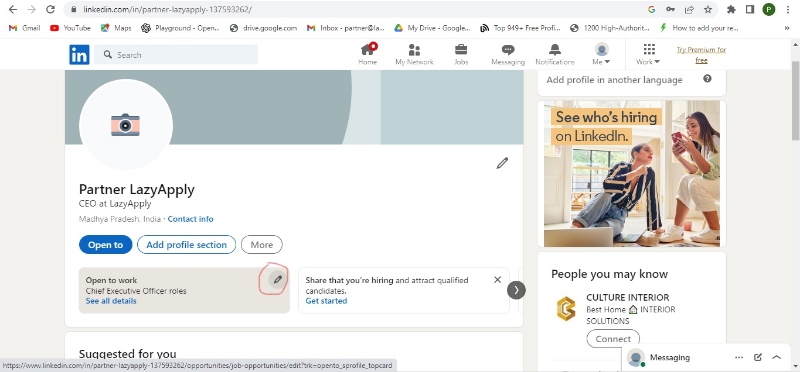Click Try Premium for free link
The height and width of the screenshot is (372, 800).
click(x=701, y=55)
